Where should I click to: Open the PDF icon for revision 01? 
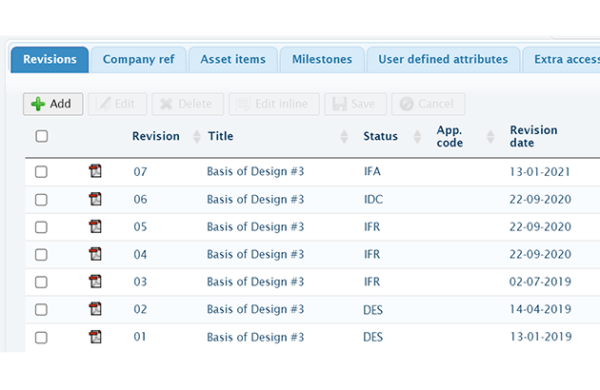[95, 337]
